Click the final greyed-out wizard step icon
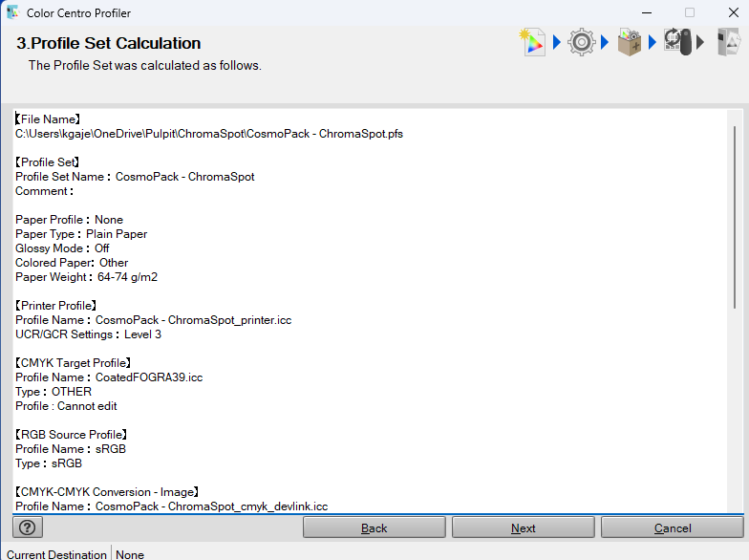 [729, 42]
